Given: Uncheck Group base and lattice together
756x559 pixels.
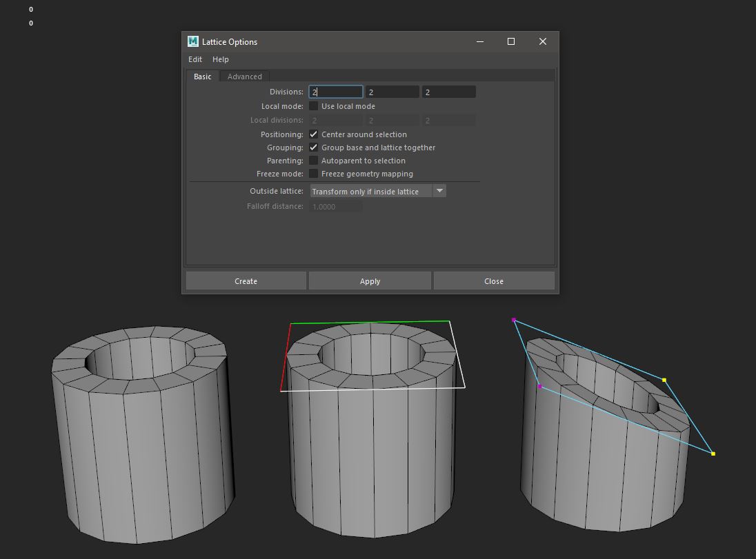Looking at the screenshot, I should click(314, 147).
